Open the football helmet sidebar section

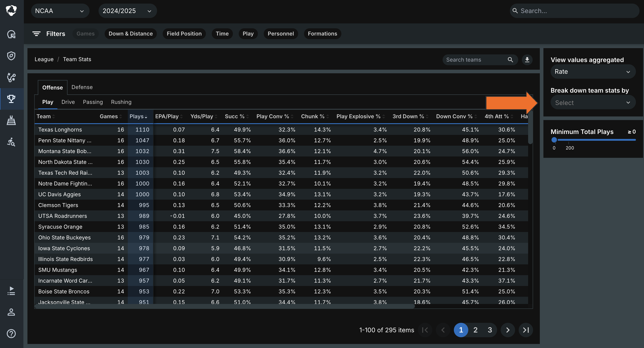click(x=11, y=34)
